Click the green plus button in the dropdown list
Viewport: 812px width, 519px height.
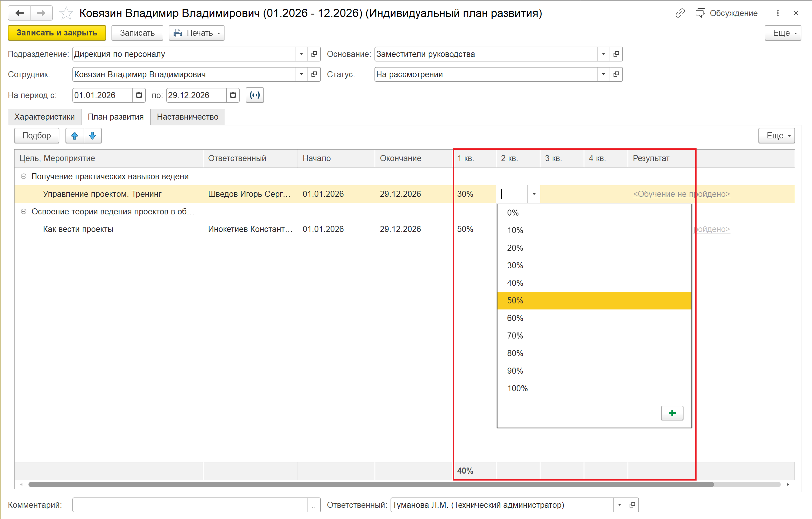tap(672, 413)
